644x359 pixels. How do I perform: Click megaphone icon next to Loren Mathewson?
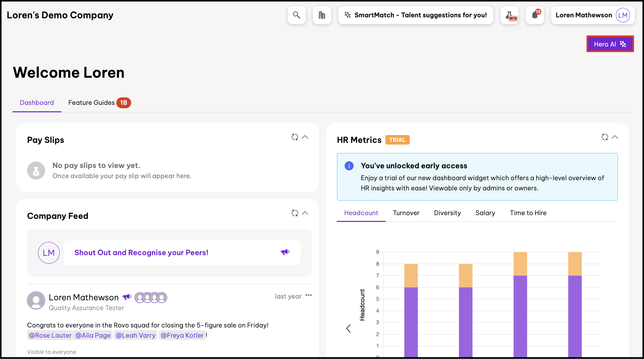127,297
